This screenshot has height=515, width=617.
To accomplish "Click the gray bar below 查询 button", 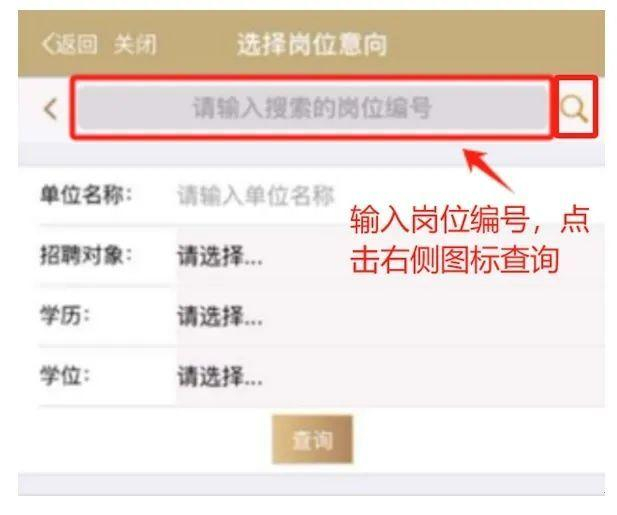I will point(311,485).
